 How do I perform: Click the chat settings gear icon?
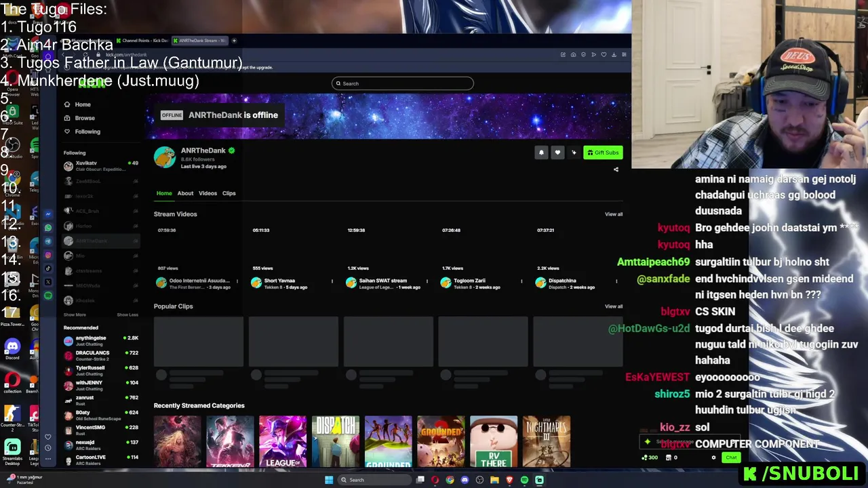(713, 457)
